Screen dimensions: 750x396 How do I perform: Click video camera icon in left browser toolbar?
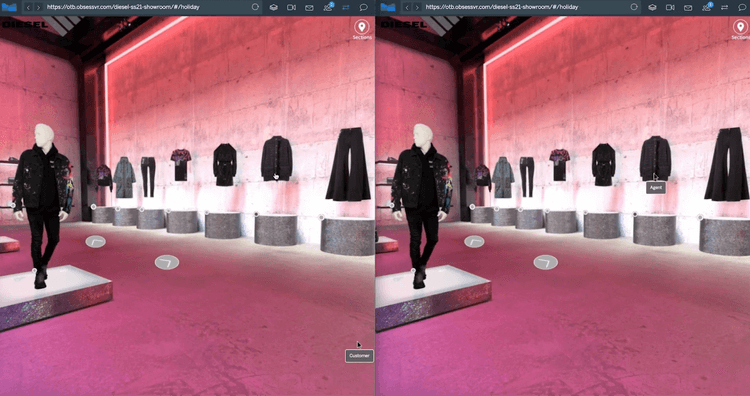coord(291,7)
